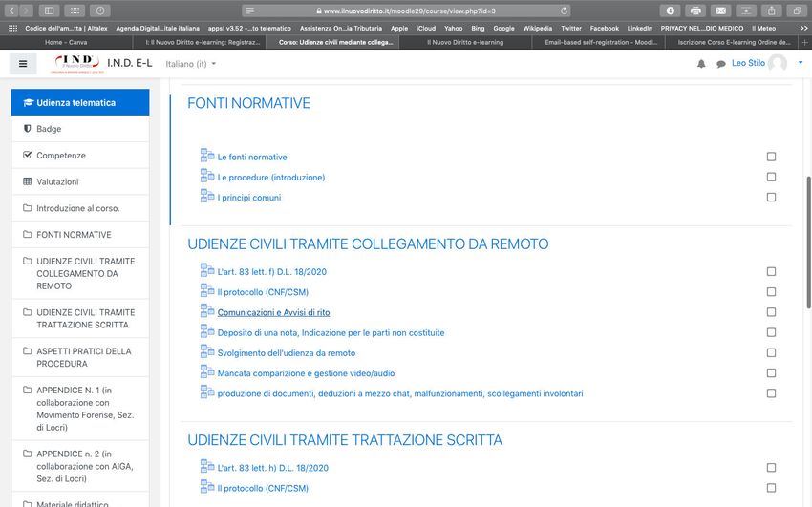Switch to Iscrizione Corso E-learning tab
This screenshot has width=812, height=507.
(734, 42)
